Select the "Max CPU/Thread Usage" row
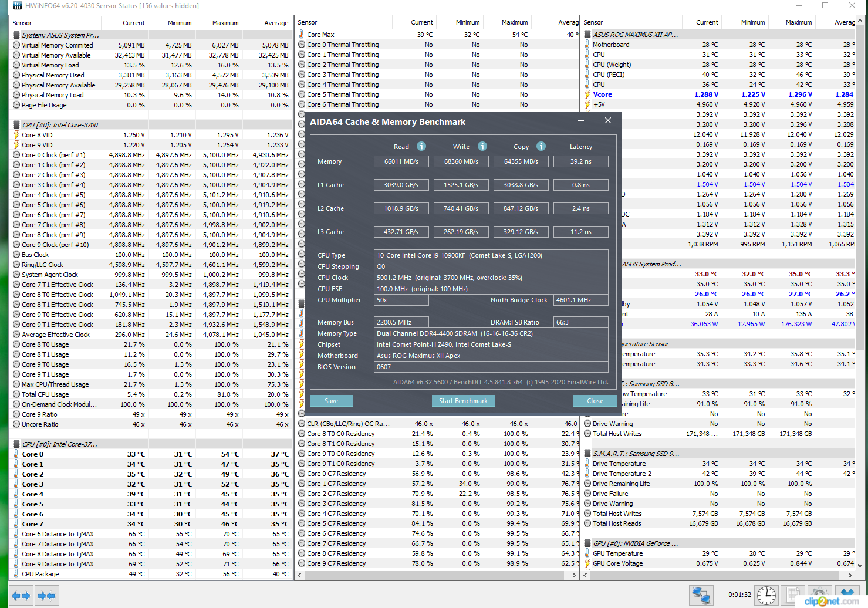This screenshot has height=608, width=868. click(151, 384)
